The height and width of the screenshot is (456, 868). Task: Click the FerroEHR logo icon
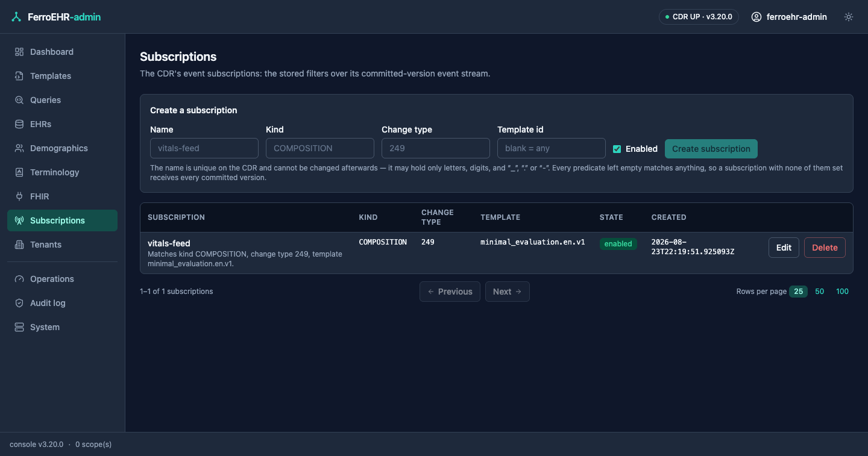[16, 17]
